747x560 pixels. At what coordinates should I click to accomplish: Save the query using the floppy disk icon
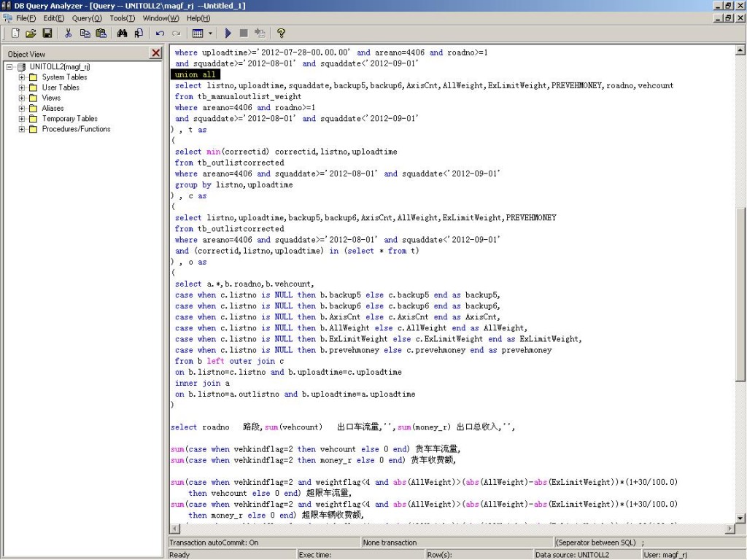coord(47,33)
